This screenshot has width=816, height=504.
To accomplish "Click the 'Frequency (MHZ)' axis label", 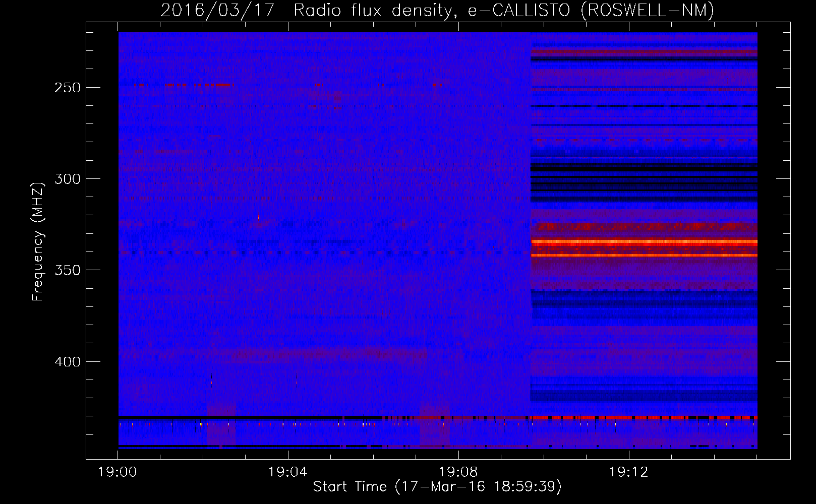I will point(38,241).
